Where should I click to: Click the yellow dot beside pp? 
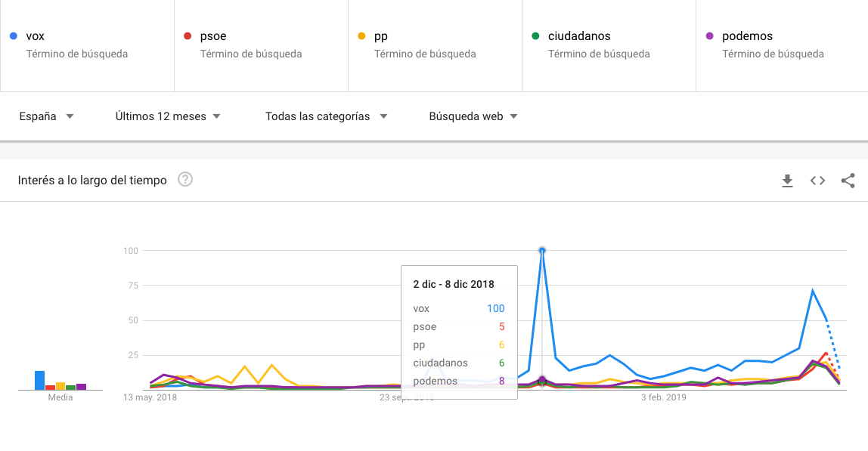[361, 36]
